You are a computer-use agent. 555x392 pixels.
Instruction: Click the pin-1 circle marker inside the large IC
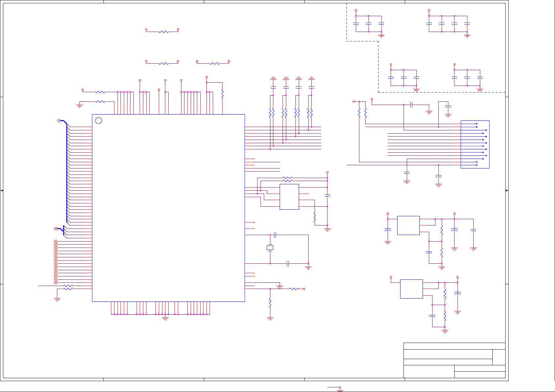(98, 121)
